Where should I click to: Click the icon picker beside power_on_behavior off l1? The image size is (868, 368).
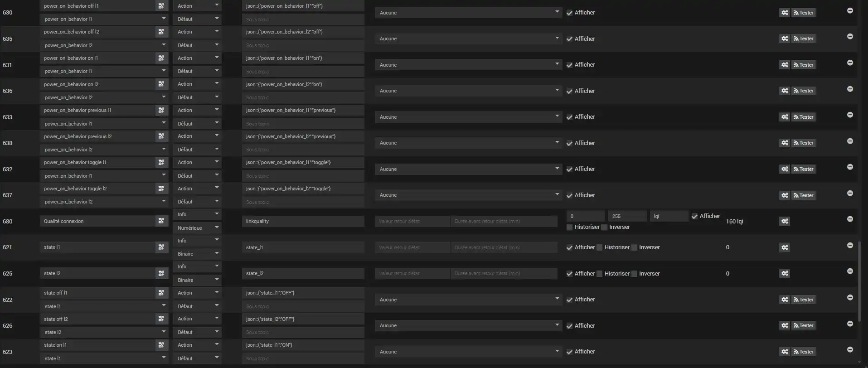coord(161,6)
